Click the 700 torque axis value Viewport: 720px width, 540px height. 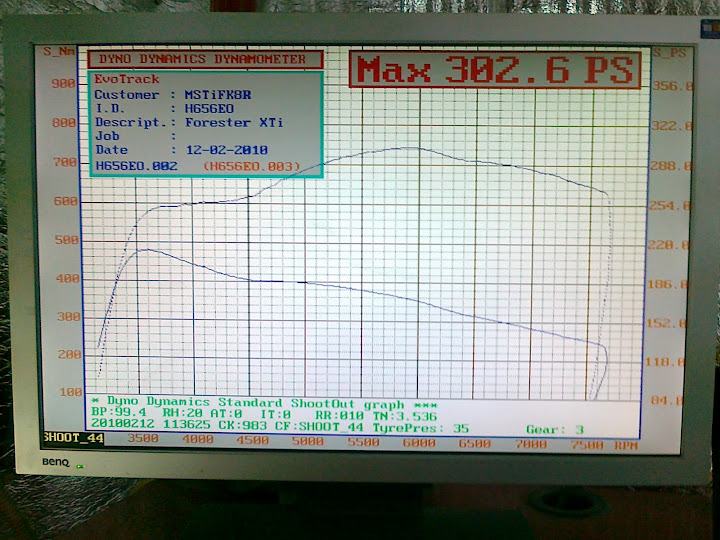[x=65, y=162]
